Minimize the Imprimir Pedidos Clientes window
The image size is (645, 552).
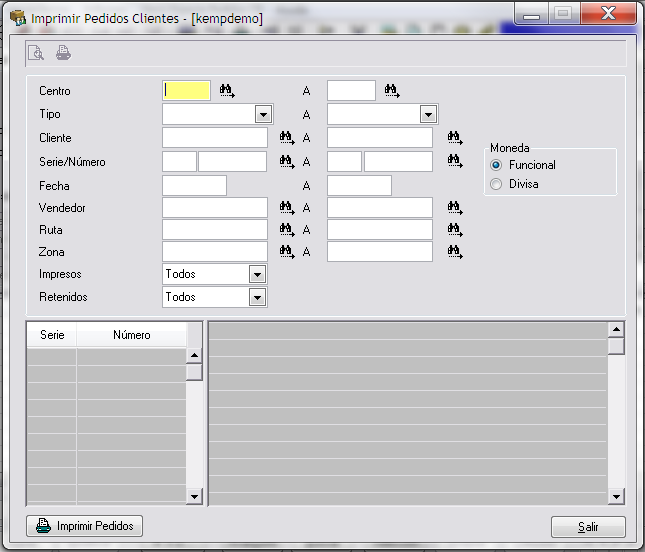(x=531, y=15)
